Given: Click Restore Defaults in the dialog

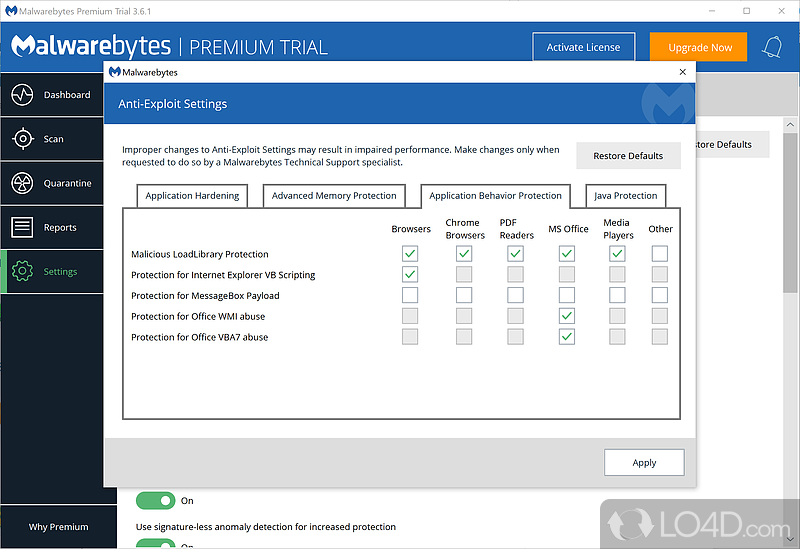Looking at the screenshot, I should (628, 156).
